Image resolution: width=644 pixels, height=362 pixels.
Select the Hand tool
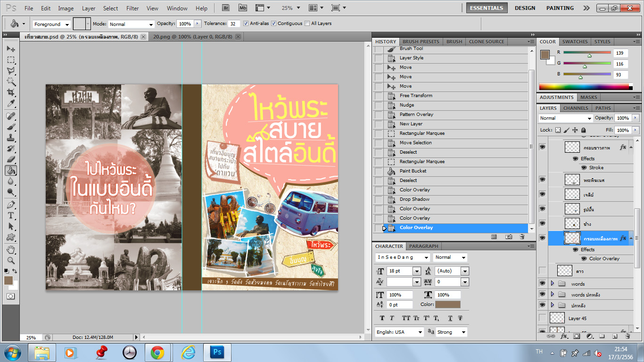click(x=10, y=249)
